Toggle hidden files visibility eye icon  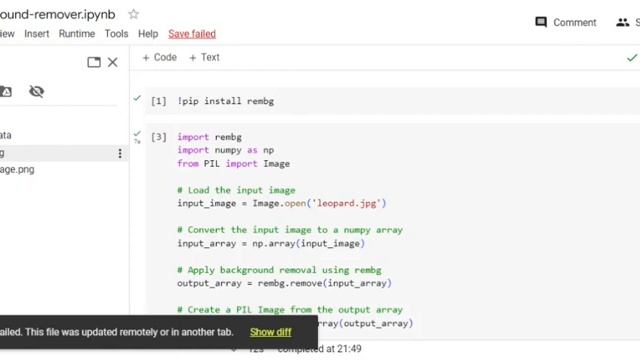[36, 91]
